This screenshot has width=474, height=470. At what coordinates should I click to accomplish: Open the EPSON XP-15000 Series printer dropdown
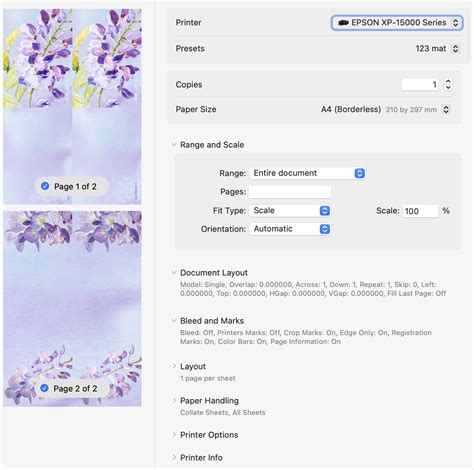pyautogui.click(x=397, y=23)
